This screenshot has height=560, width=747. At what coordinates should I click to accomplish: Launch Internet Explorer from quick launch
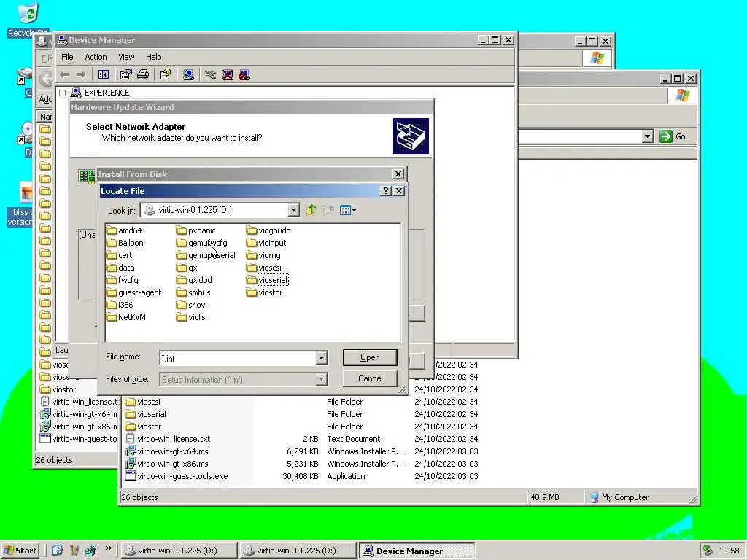57,551
